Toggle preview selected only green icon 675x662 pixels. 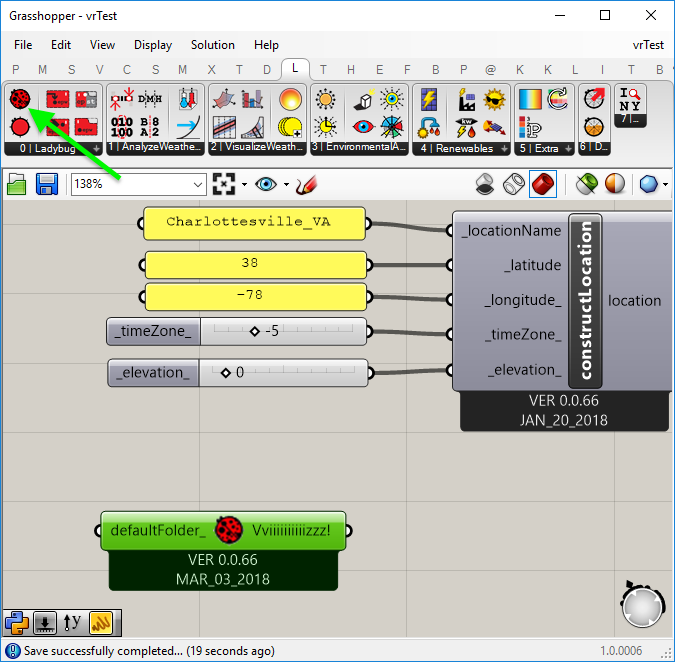click(587, 184)
